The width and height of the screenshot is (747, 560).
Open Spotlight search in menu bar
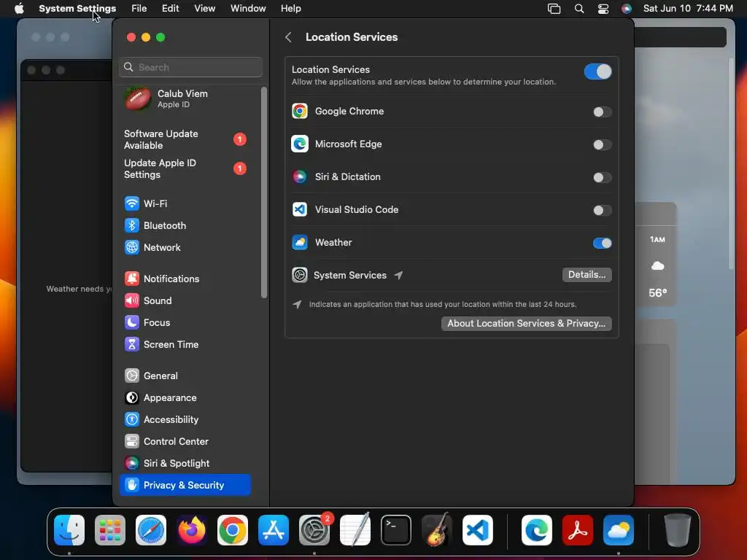(x=578, y=9)
